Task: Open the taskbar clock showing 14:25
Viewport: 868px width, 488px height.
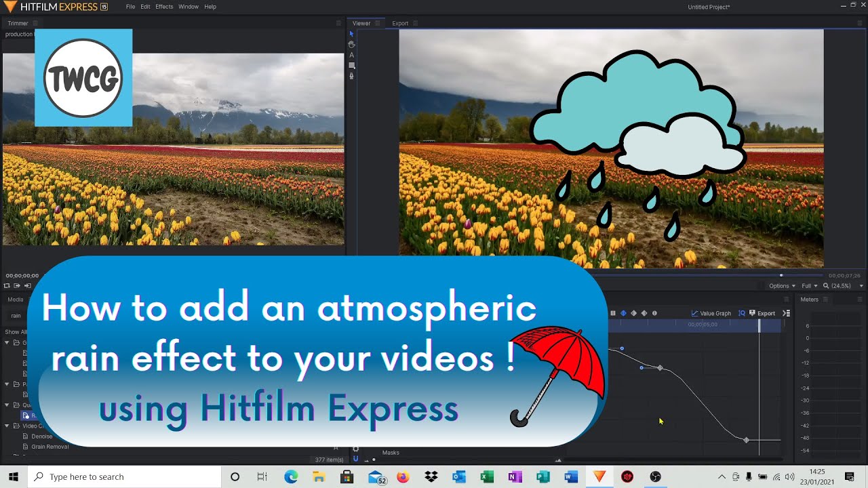Action: [x=816, y=476]
